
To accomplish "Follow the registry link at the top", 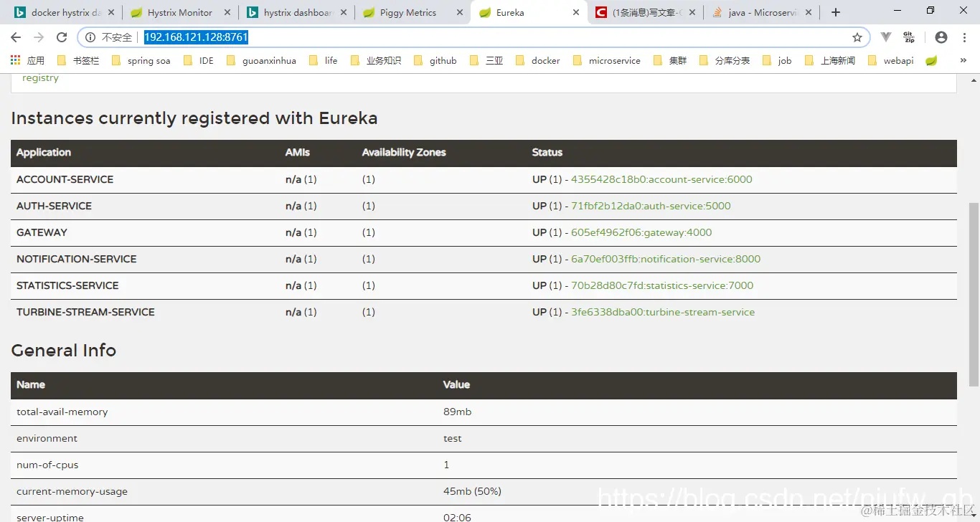I will [x=40, y=78].
